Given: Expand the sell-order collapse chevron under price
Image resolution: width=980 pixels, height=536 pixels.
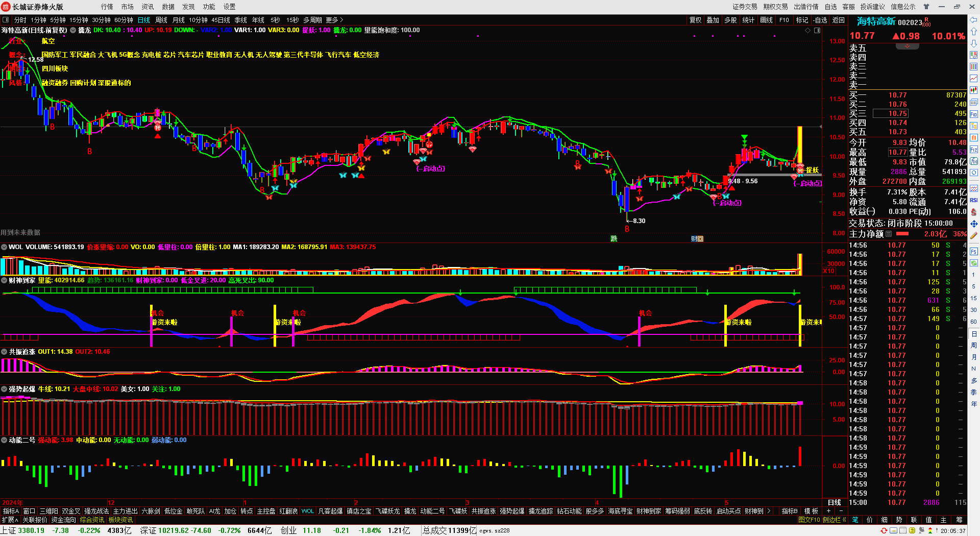Looking at the screenshot, I should tap(907, 46).
